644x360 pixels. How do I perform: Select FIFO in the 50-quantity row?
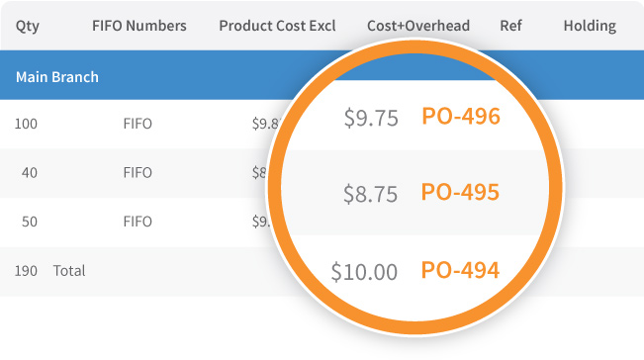click(138, 222)
